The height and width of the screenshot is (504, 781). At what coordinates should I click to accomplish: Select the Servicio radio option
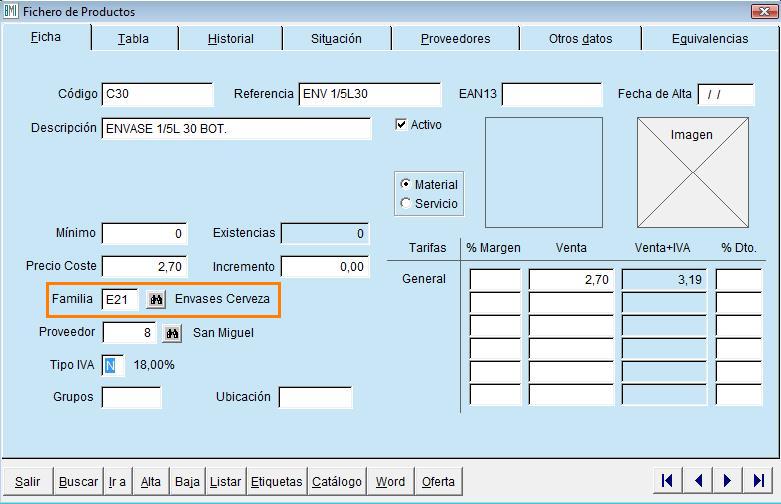click(405, 204)
